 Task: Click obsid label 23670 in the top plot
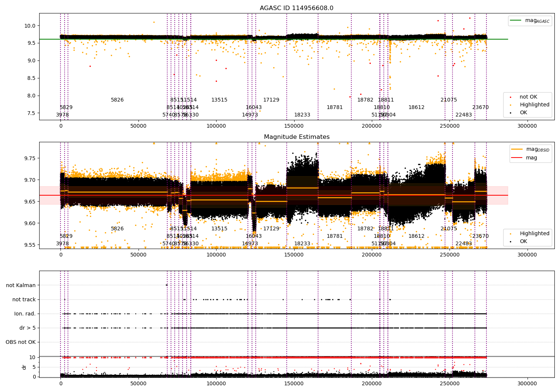pos(480,108)
